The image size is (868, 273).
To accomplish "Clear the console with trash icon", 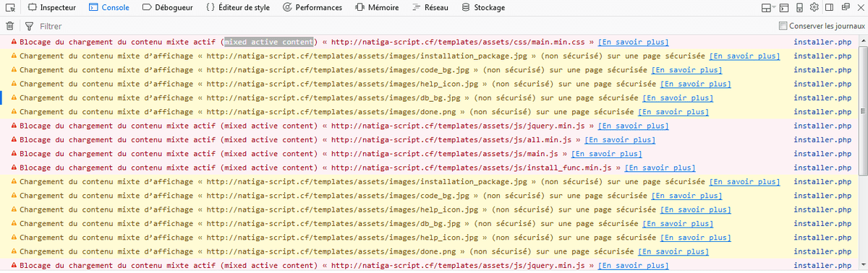I will pos(9,26).
